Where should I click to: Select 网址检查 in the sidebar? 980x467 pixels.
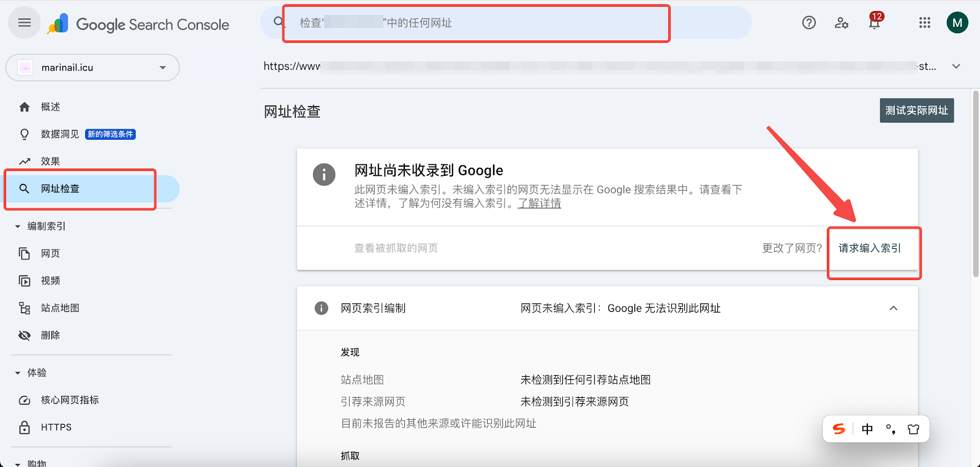click(x=91, y=189)
